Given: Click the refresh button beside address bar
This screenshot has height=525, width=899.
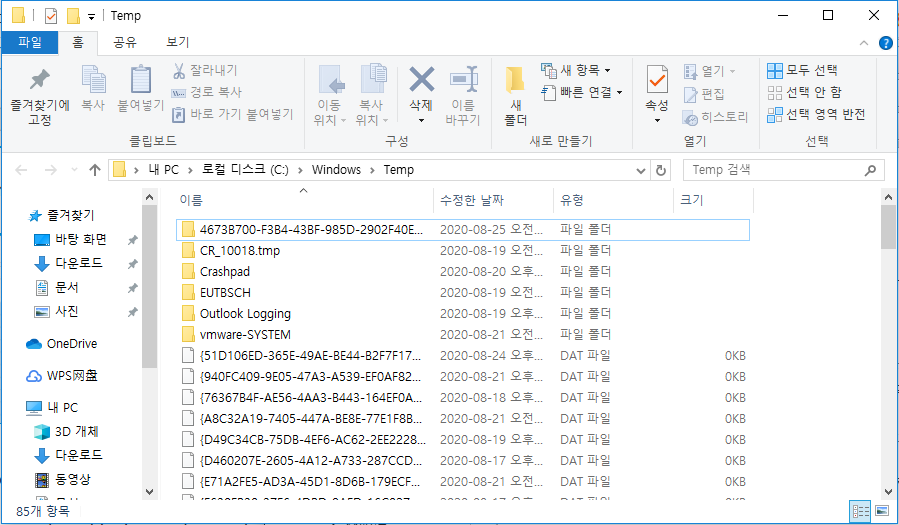Looking at the screenshot, I should (661, 170).
